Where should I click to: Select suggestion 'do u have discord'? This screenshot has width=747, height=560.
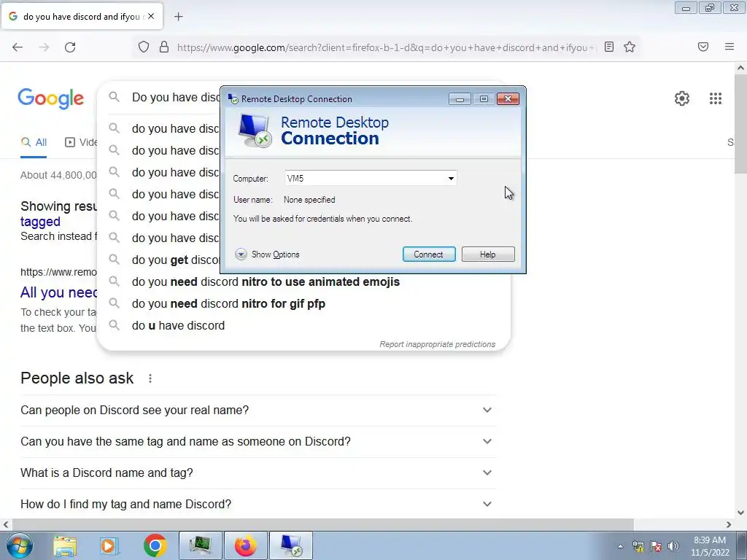coord(178,326)
